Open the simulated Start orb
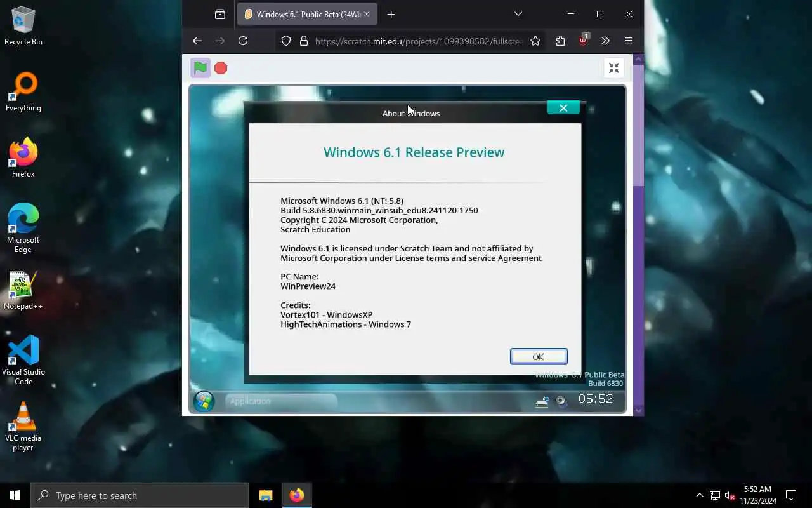The height and width of the screenshot is (508, 812). click(x=204, y=401)
